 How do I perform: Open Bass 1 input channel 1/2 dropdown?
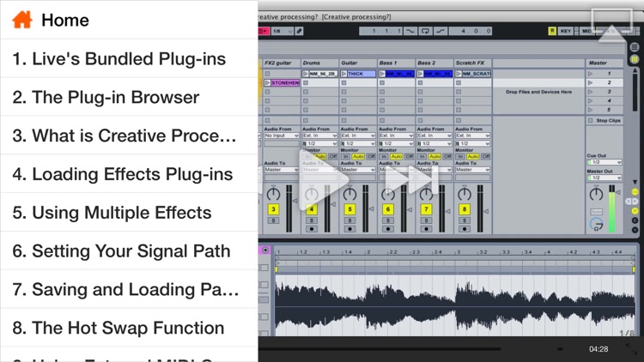coord(396,143)
